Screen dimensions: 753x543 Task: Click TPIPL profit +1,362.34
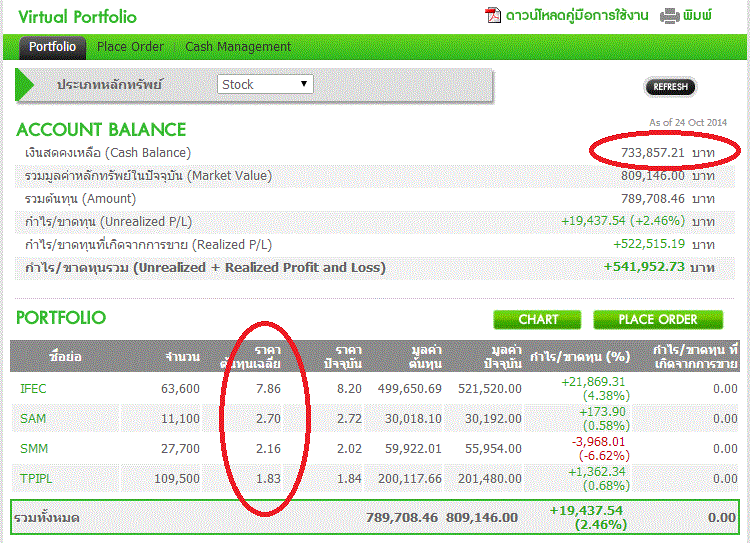[596, 472]
